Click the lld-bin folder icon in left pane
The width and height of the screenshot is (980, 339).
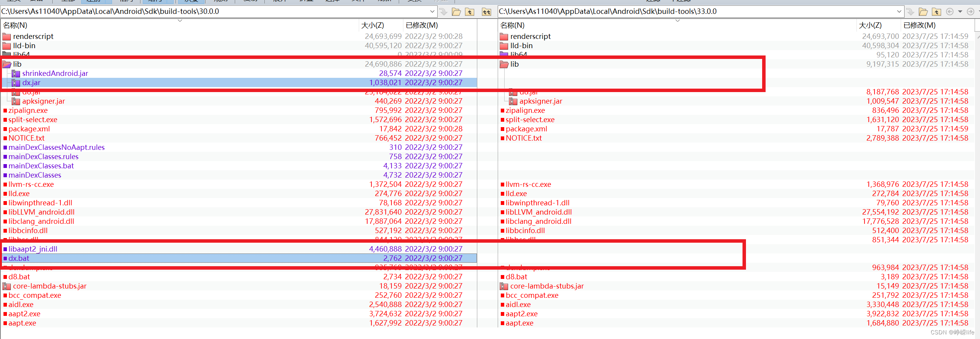(x=7, y=46)
